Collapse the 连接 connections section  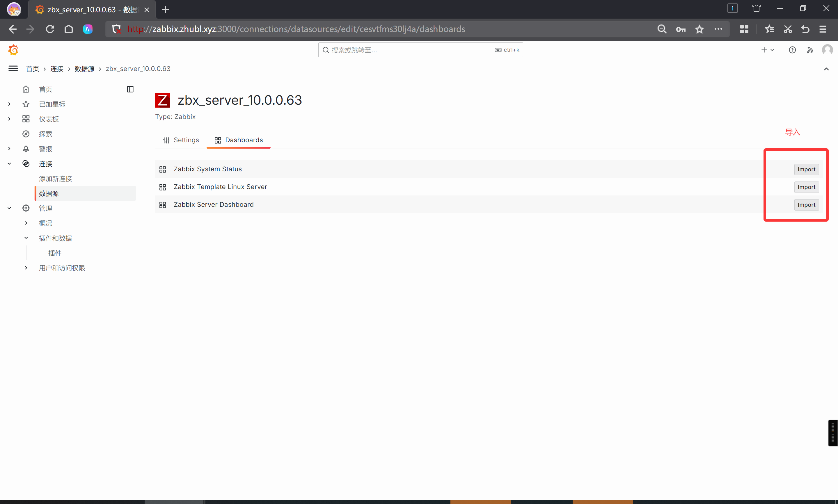pyautogui.click(x=9, y=164)
